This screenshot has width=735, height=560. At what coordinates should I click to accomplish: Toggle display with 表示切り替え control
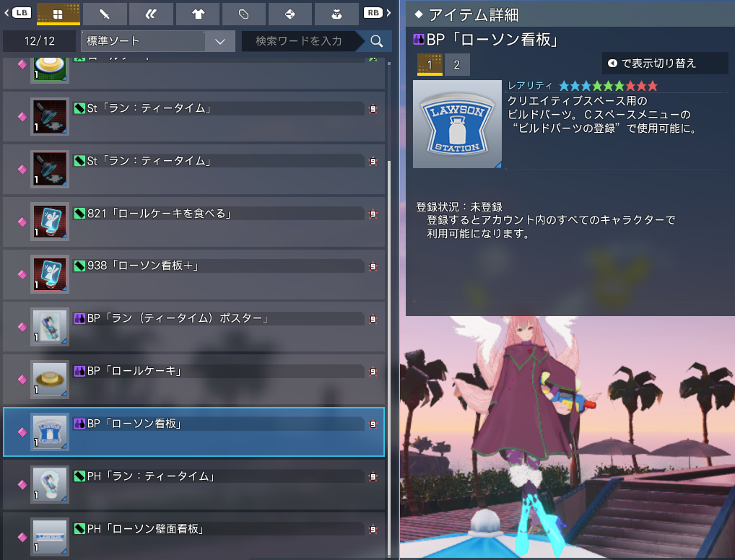point(665,63)
